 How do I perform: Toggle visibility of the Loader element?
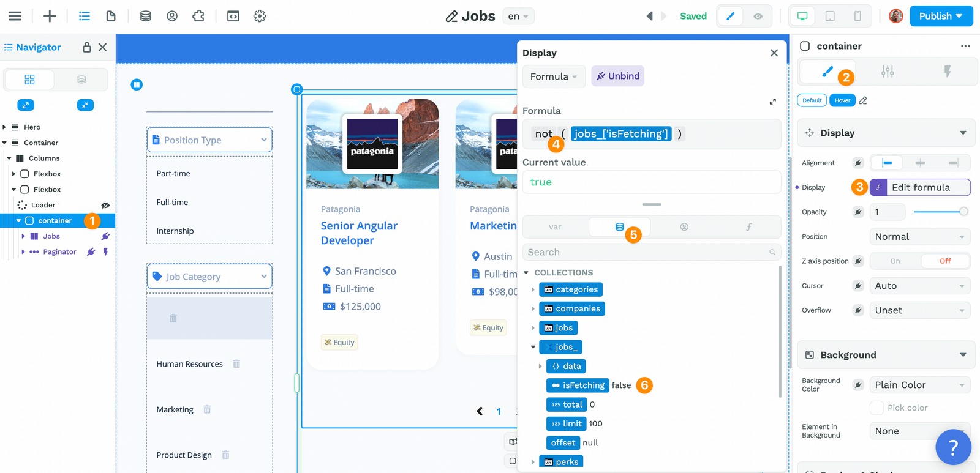pyautogui.click(x=105, y=205)
